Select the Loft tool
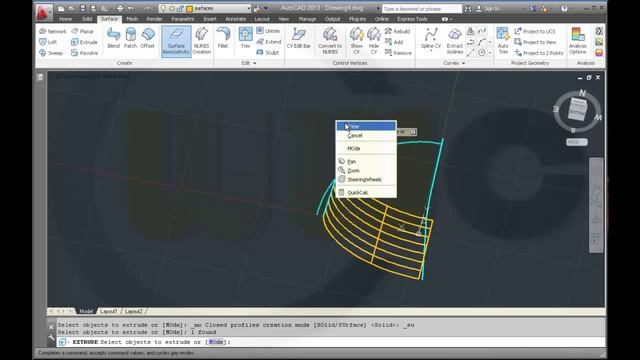Screen dimensions: 640x360 pyautogui.click(x=48, y=42)
